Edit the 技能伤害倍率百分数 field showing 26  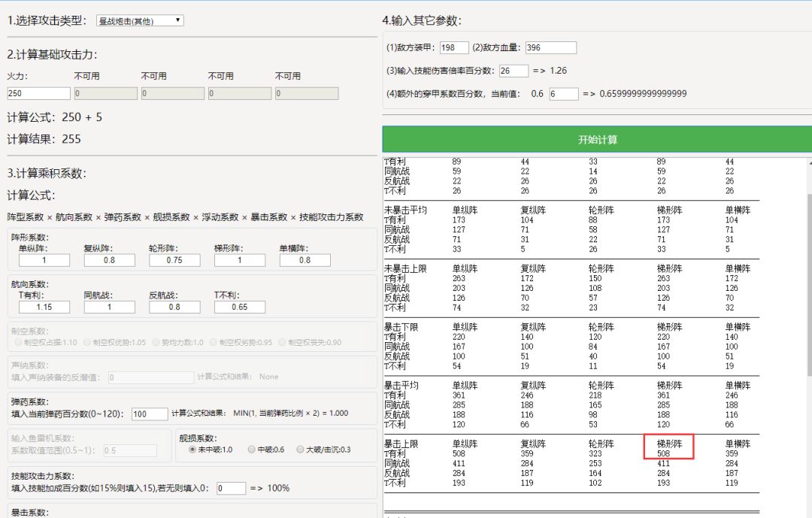pos(514,71)
